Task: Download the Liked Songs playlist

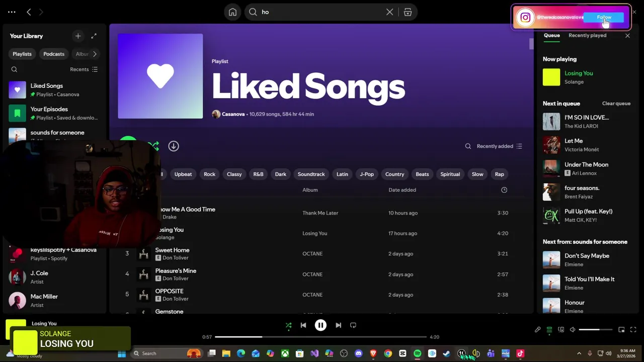Action: 174,146
